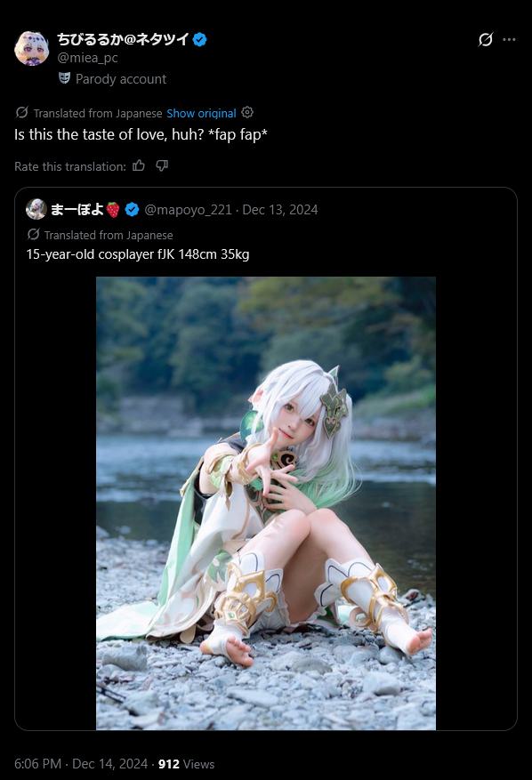532x780 pixels.
Task: Open the quoted post's attached image
Action: click(x=266, y=503)
